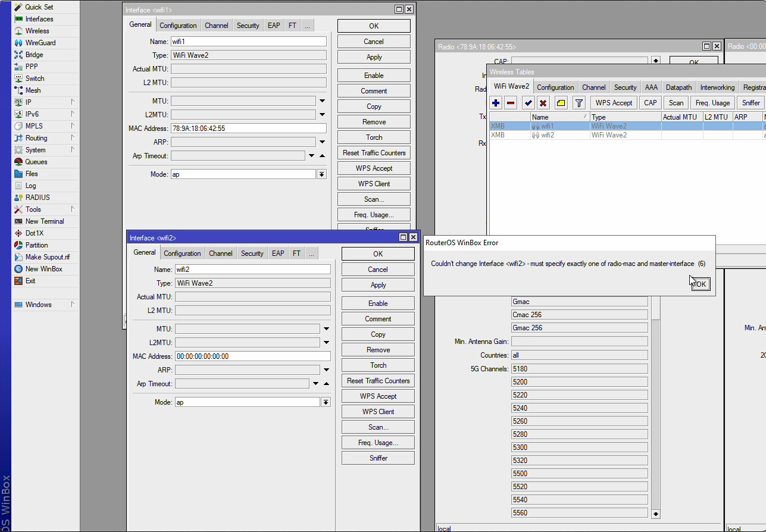The image size is (766, 532).
Task: Click the yellow comment icon in Wireless Tables
Action: point(561,103)
